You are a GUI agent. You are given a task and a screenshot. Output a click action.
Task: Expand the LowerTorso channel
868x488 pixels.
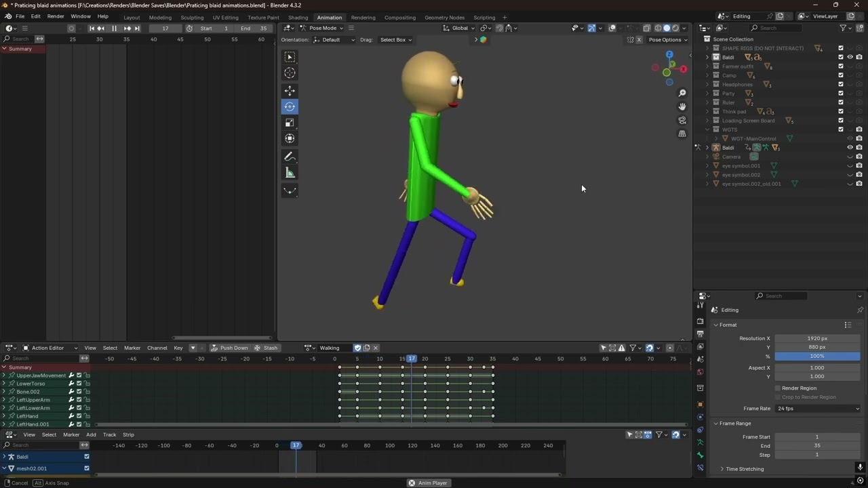coord(4,384)
